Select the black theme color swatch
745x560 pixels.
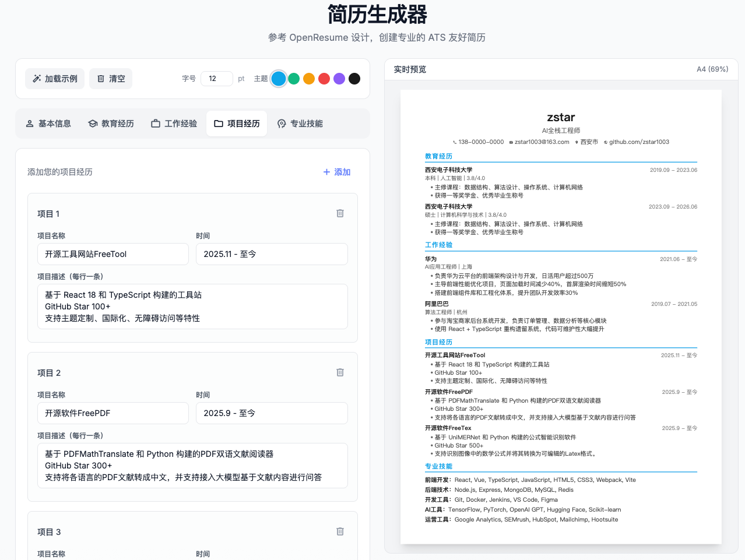coord(354,79)
